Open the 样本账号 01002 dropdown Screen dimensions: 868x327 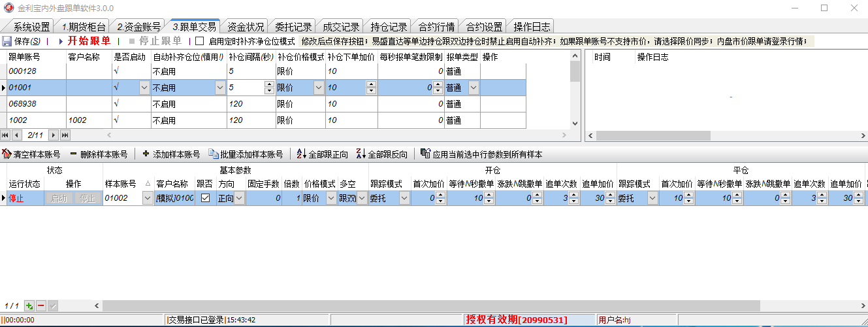tap(147, 198)
